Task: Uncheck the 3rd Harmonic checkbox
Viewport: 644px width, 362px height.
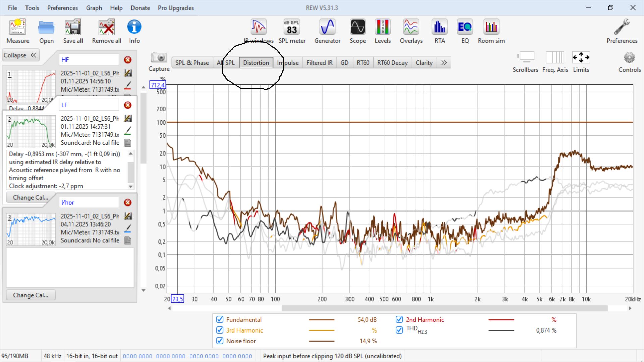Action: click(220, 330)
